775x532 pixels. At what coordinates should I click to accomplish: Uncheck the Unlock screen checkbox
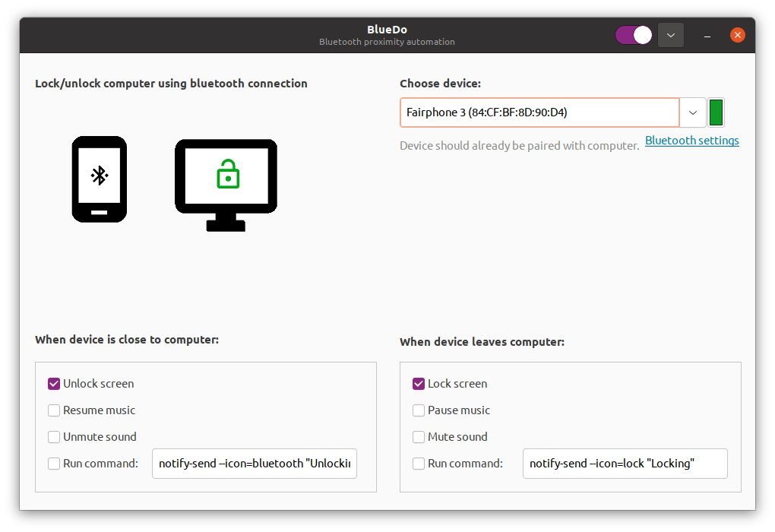[x=54, y=384]
